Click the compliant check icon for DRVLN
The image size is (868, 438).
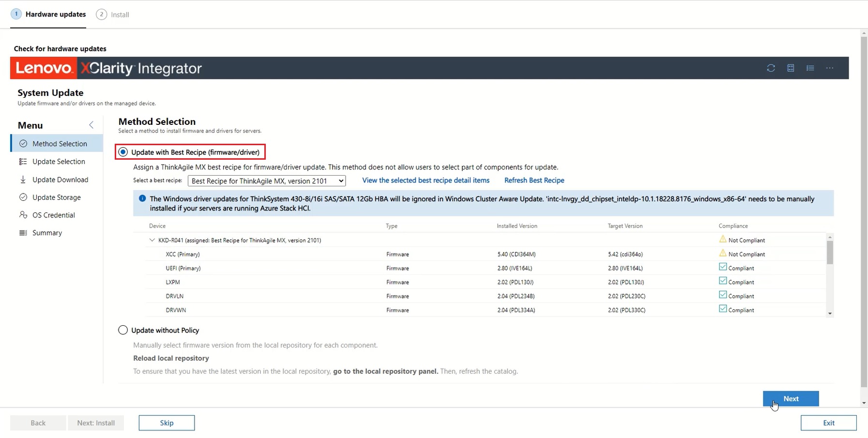pos(723,295)
